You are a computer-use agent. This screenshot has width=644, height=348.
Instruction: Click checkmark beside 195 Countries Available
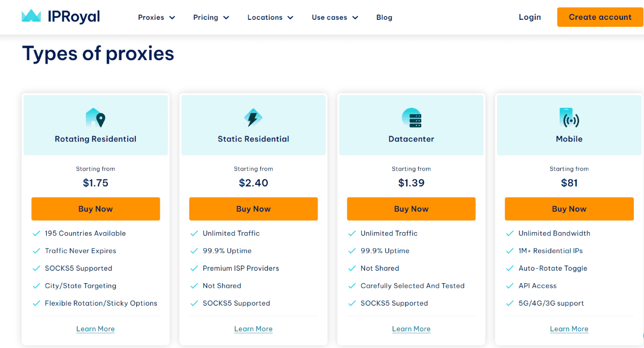click(x=36, y=233)
